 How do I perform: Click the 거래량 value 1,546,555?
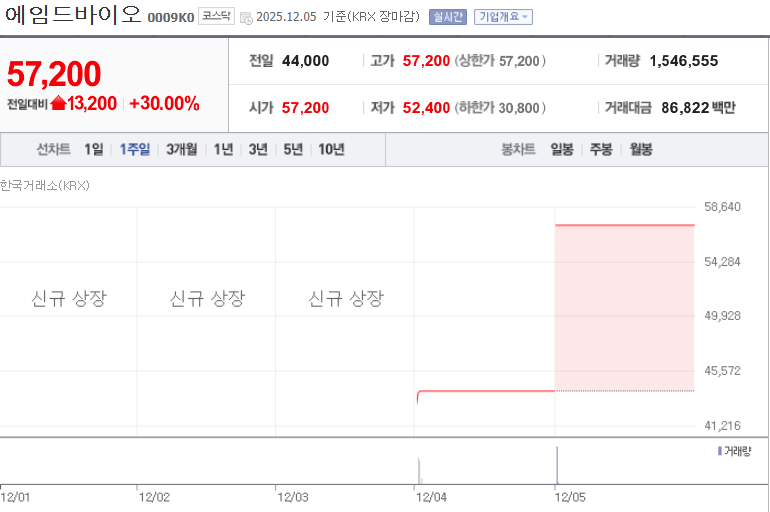pyautogui.click(x=684, y=61)
